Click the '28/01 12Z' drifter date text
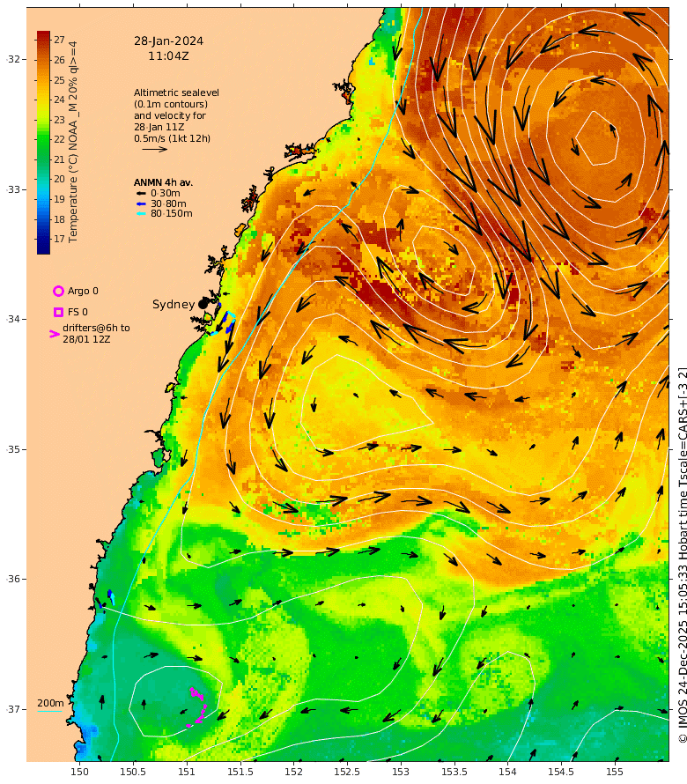 (x=86, y=339)
